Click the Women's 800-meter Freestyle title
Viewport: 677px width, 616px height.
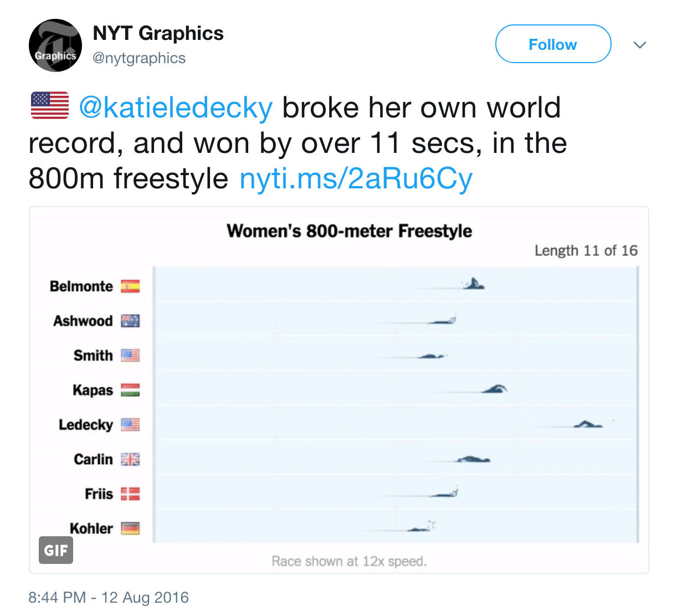[349, 231]
